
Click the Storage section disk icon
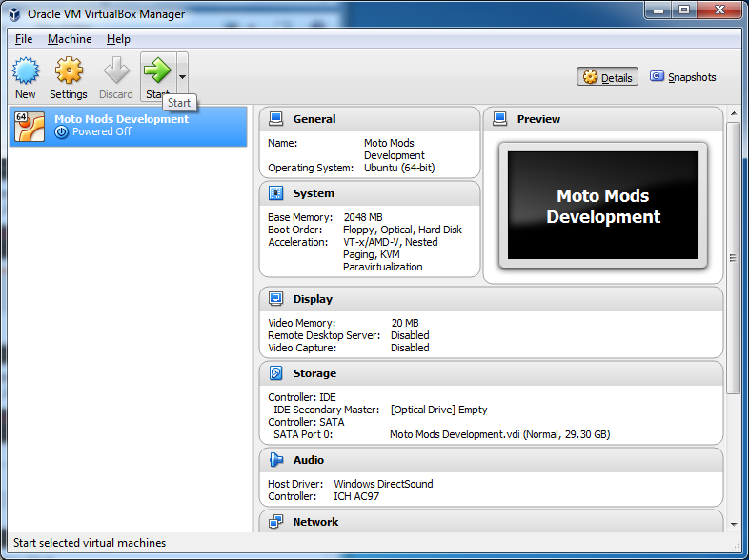(275, 372)
